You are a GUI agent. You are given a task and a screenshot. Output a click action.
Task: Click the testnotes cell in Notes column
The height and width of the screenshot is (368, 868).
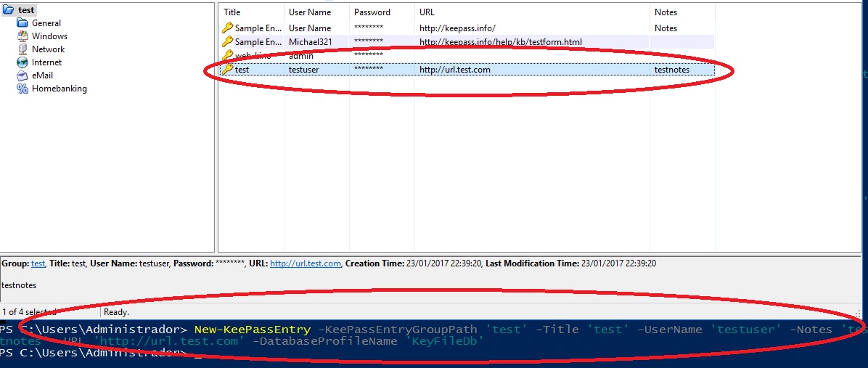[x=671, y=70]
